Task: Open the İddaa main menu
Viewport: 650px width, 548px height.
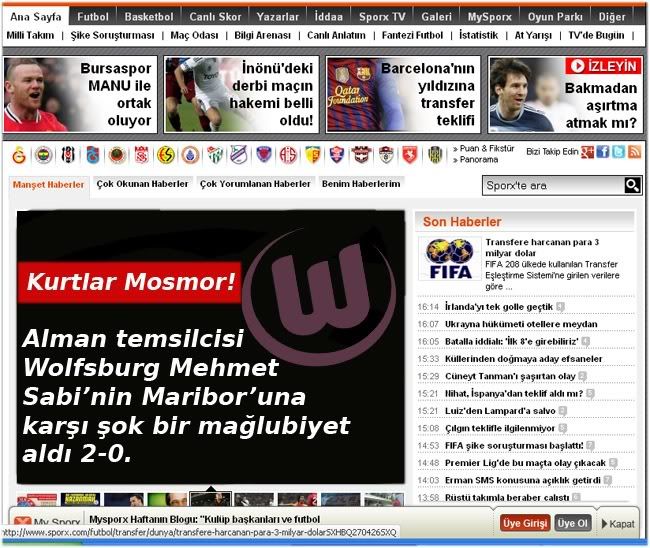Action: [x=328, y=17]
